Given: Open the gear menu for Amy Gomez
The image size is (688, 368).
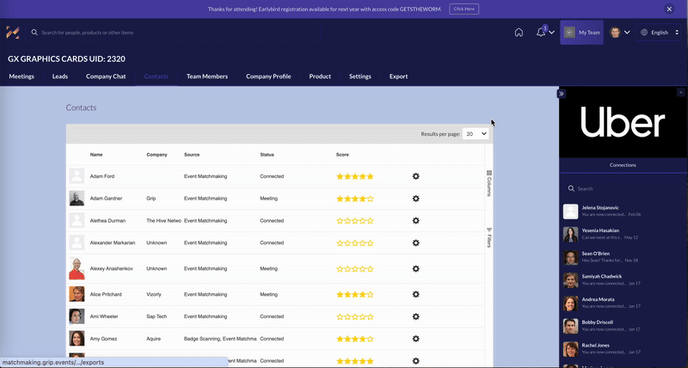Looking at the screenshot, I should coord(416,339).
